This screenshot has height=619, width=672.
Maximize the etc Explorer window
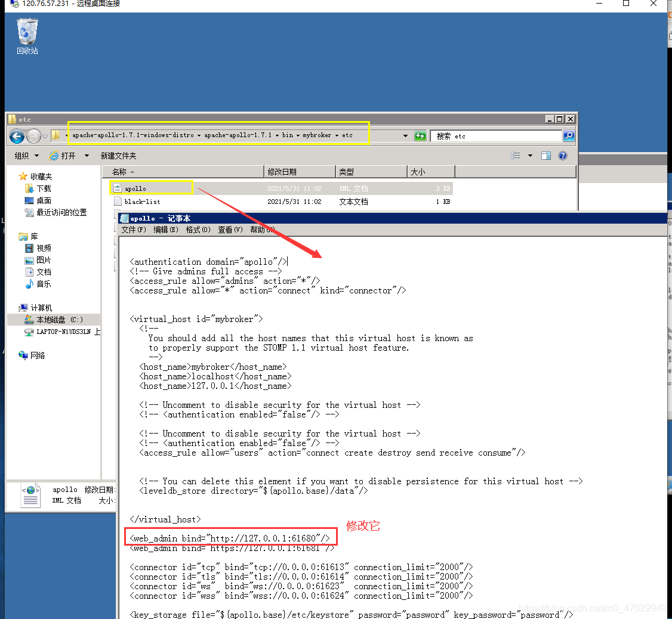(x=559, y=119)
